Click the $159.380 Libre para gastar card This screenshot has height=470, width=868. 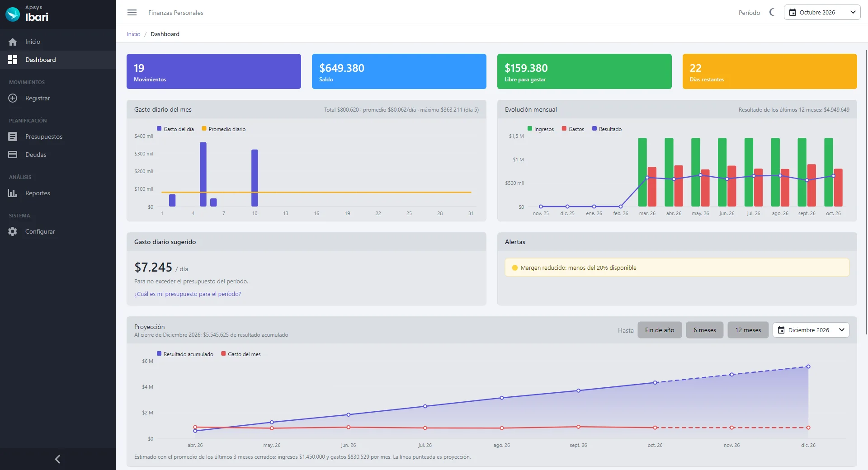point(585,71)
